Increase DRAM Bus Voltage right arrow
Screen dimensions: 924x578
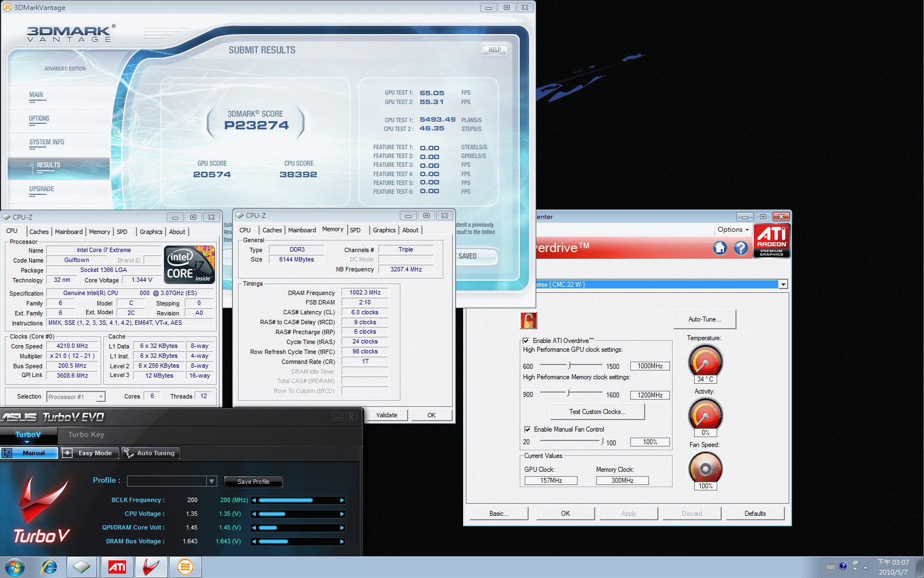pos(342,542)
